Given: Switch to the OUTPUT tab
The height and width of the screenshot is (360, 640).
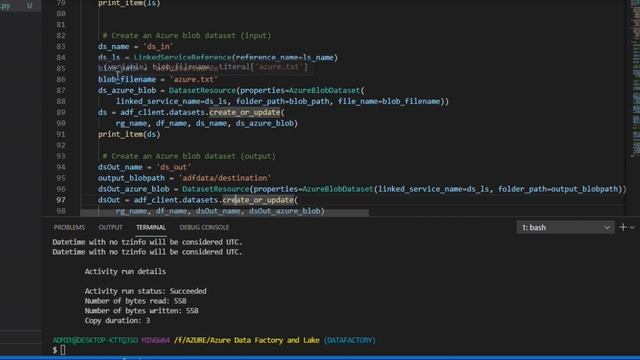Looking at the screenshot, I should [110, 227].
